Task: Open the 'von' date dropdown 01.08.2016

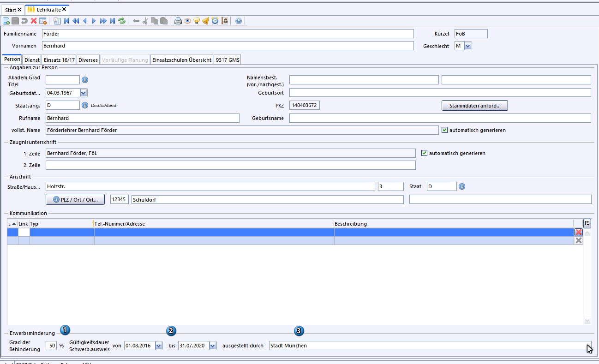Action: click(x=159, y=346)
